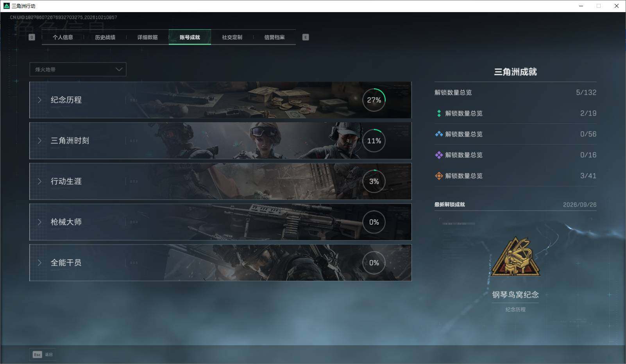Image resolution: width=626 pixels, height=364 pixels.
Task: Click the Q key previous-tab icon
Action: point(32,37)
